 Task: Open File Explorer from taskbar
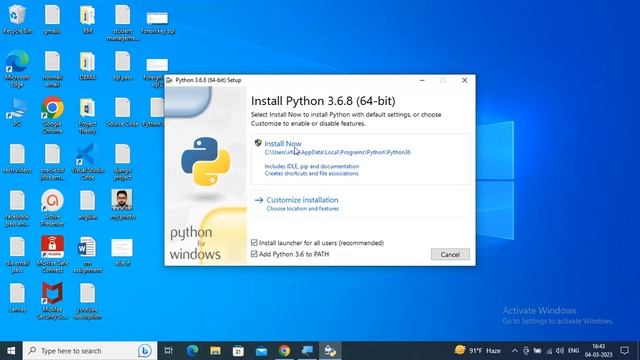[216, 351]
